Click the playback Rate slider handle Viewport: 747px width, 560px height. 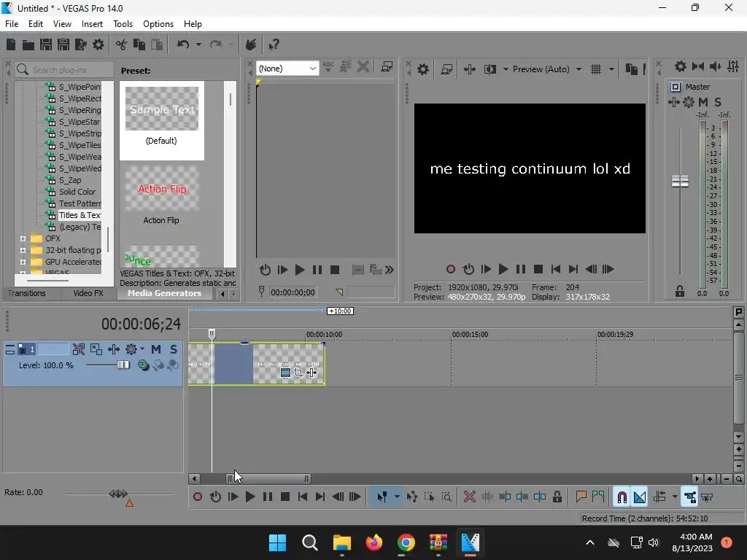[118, 494]
